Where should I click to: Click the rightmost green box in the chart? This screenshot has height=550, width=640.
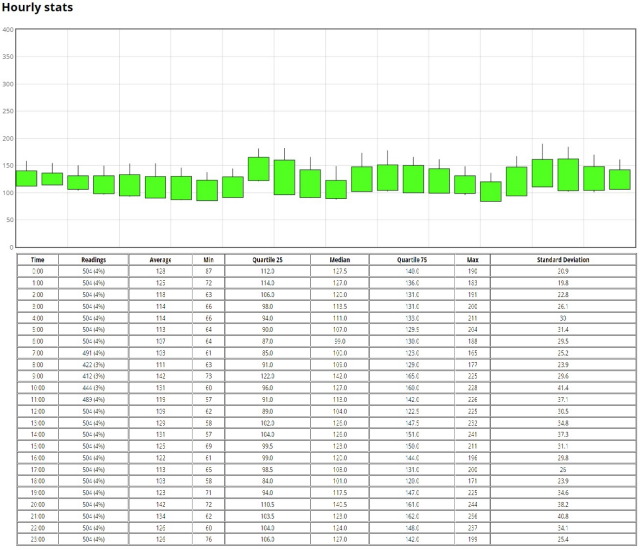click(x=620, y=180)
